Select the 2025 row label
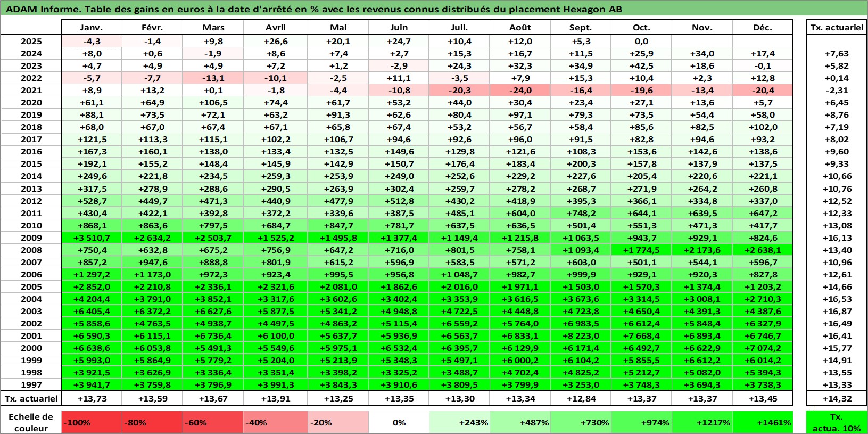The image size is (868, 434). click(31, 42)
